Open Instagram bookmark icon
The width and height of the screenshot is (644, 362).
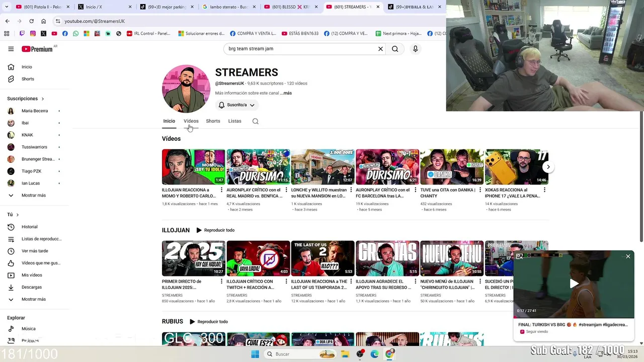pyautogui.click(x=33, y=34)
